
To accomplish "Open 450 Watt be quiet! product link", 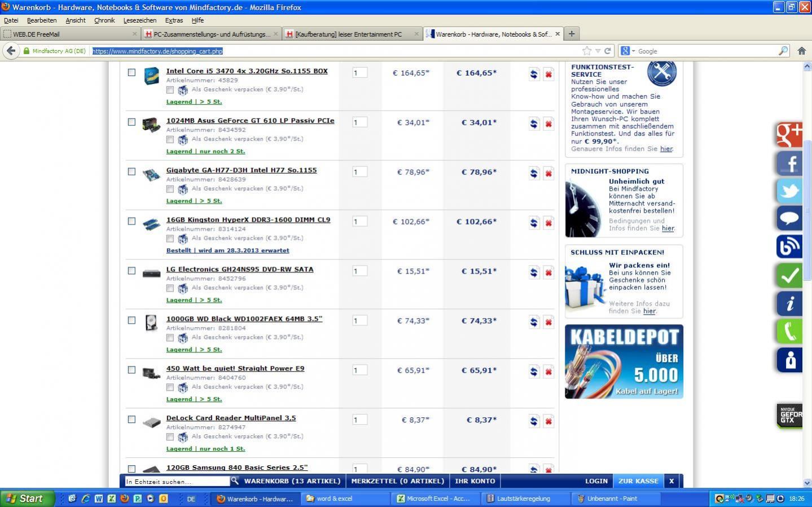I will click(x=235, y=369).
